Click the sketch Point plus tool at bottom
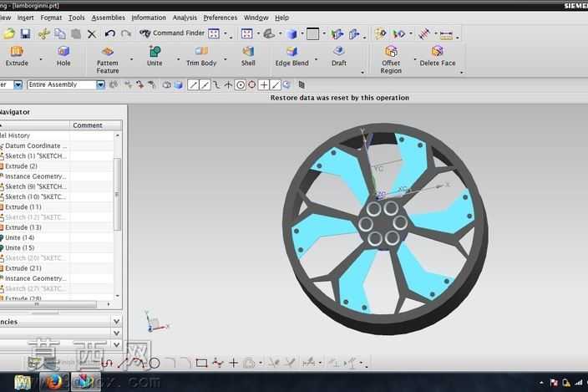The width and height of the screenshot is (588, 392). coord(233,363)
